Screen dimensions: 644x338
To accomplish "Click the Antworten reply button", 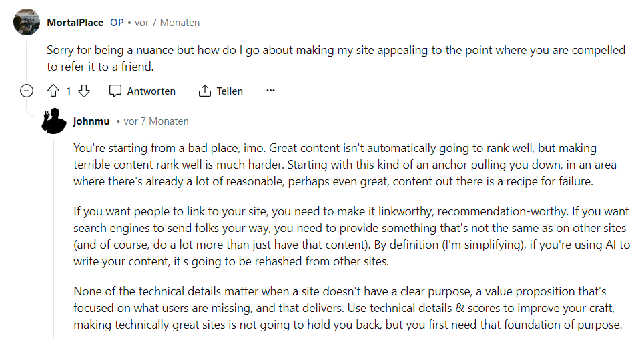I will coord(142,91).
